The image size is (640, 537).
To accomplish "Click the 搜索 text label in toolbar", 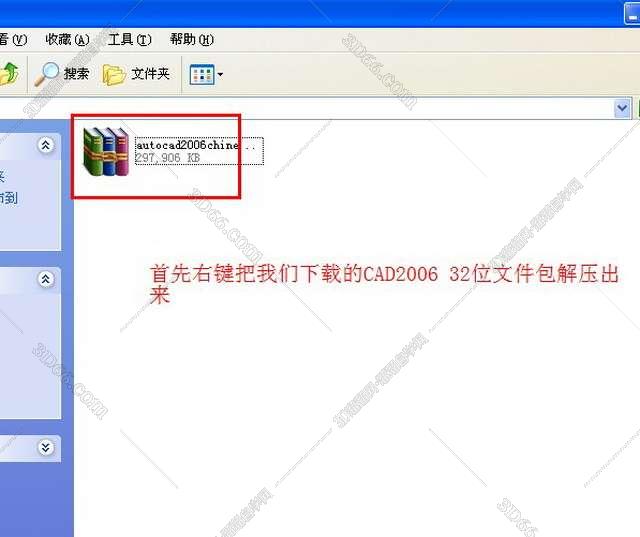I will pyautogui.click(x=77, y=74).
